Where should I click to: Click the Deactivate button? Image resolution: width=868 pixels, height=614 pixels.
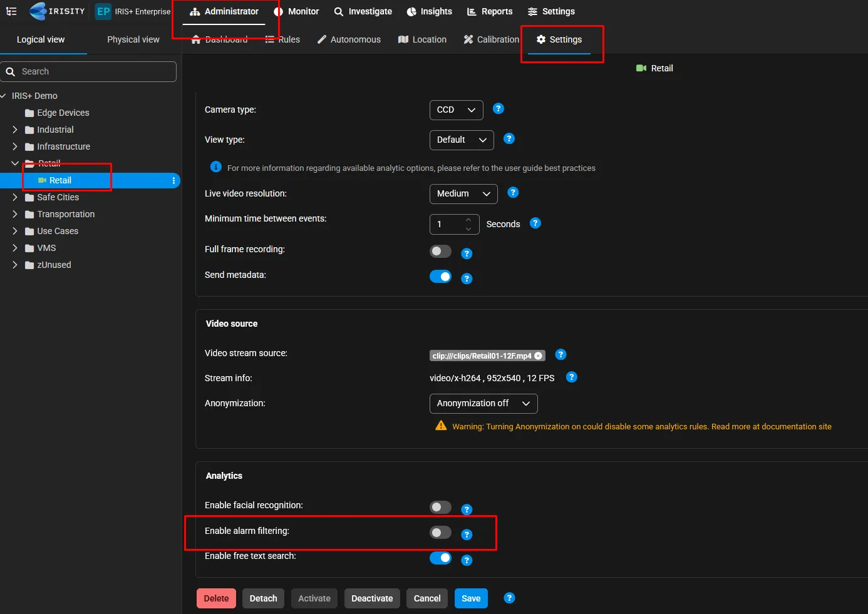[x=372, y=598]
